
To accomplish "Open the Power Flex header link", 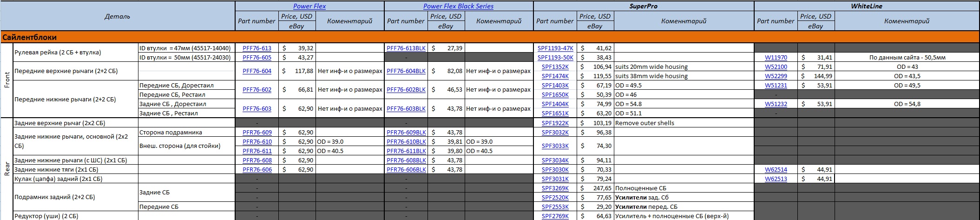I will click(x=309, y=6).
